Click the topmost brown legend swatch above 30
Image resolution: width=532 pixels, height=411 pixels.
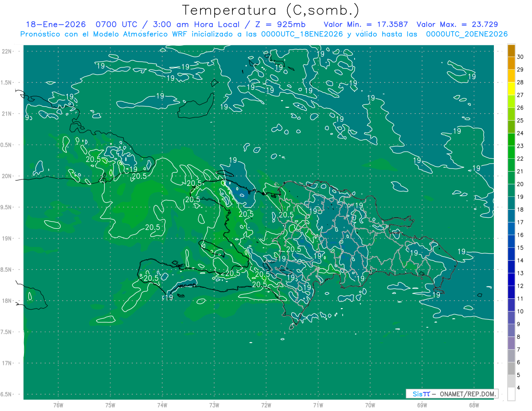click(511, 51)
